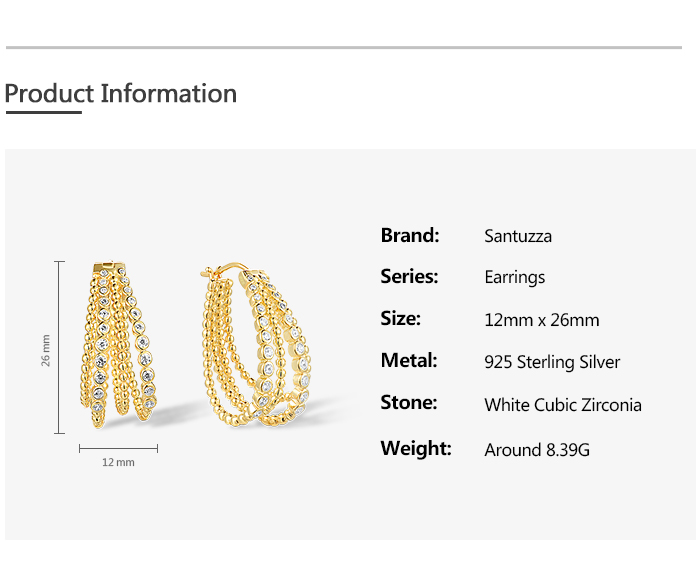Image resolution: width=700 pixels, height=588 pixels.
Task: Click the 925 Sterling Silver text
Action: tap(552, 363)
